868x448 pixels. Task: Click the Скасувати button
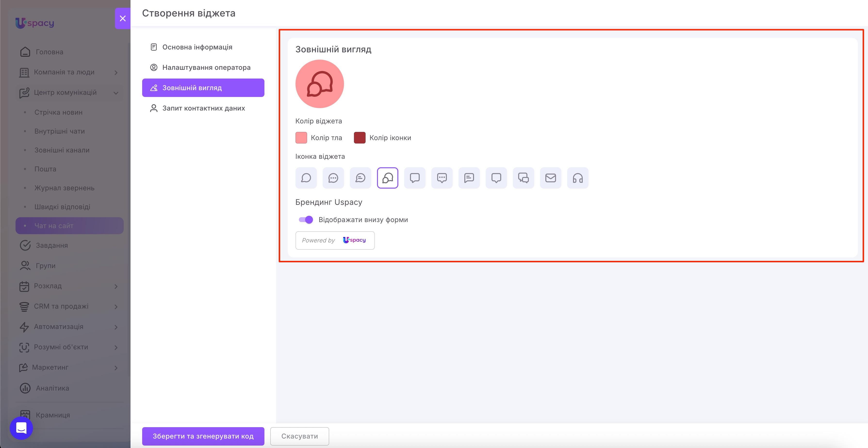click(x=300, y=436)
